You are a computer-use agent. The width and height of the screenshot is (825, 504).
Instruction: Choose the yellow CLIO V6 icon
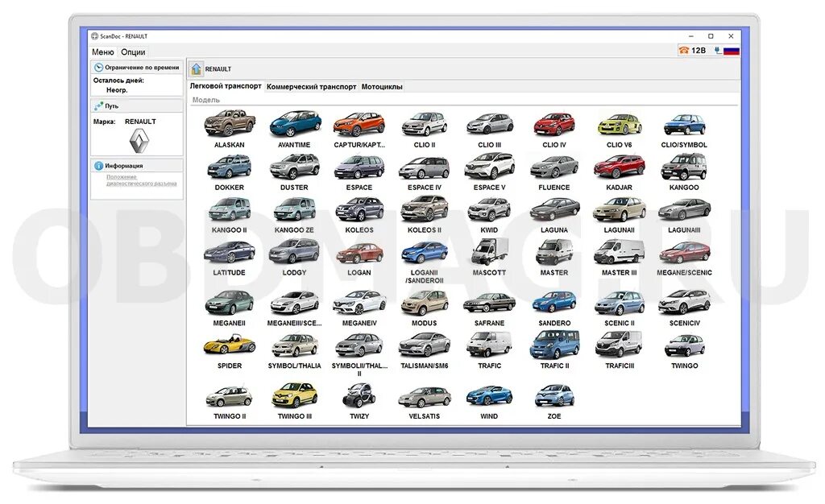[x=620, y=124]
